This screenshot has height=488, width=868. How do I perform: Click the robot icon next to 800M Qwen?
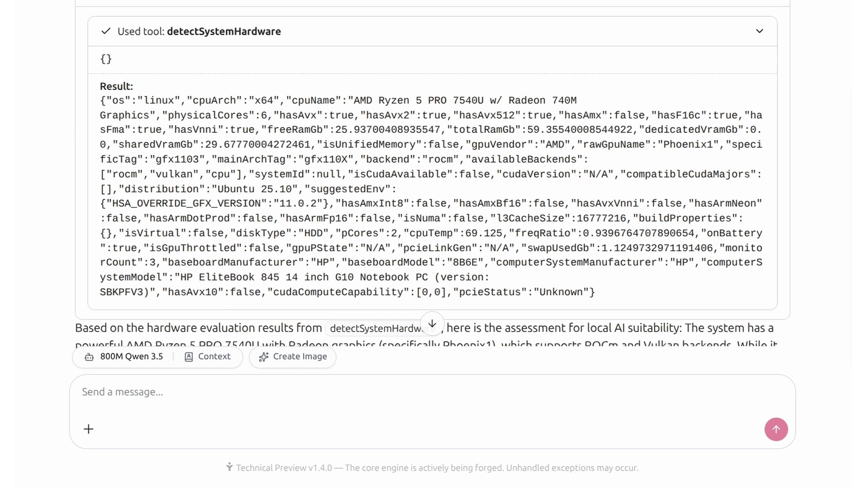(x=89, y=357)
